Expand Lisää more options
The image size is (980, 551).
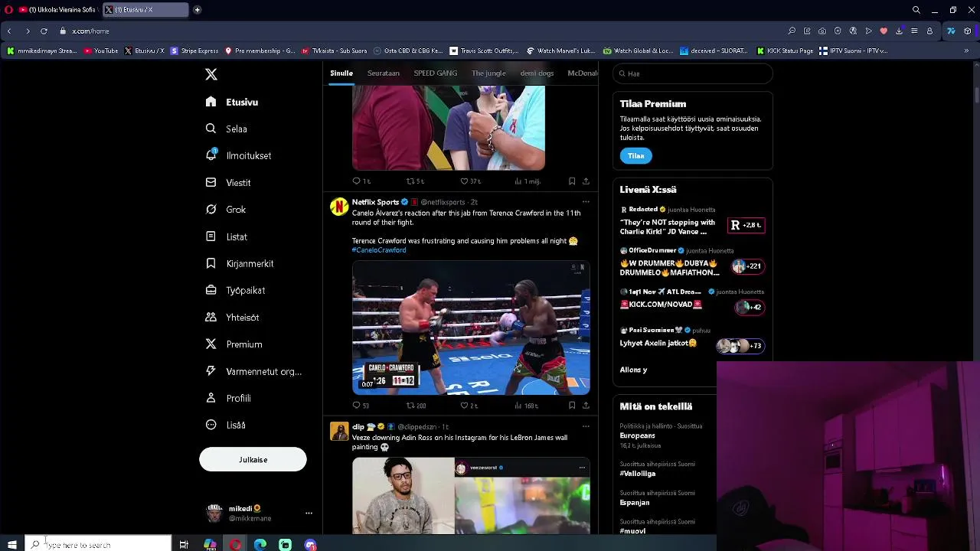(x=225, y=425)
